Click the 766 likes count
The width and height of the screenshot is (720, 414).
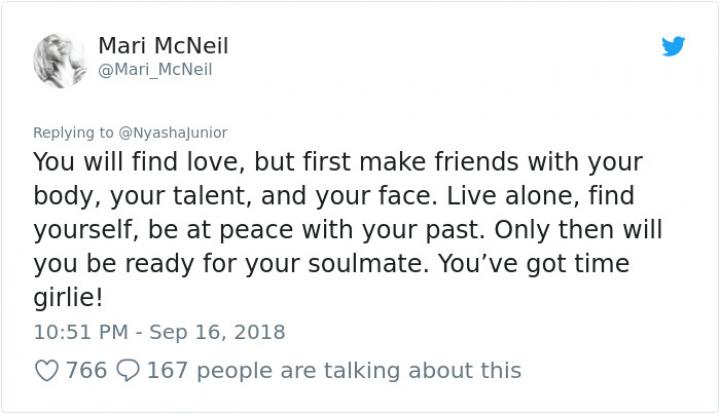[x=86, y=371]
